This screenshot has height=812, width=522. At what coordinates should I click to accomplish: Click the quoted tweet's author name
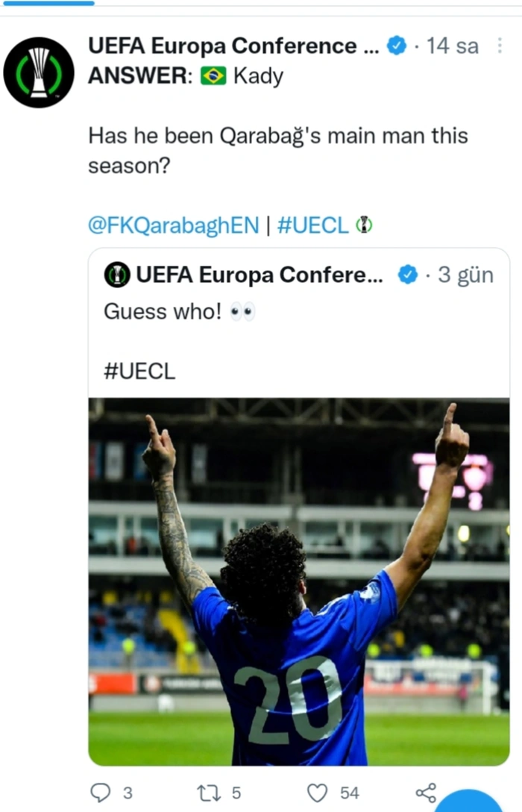point(259,275)
